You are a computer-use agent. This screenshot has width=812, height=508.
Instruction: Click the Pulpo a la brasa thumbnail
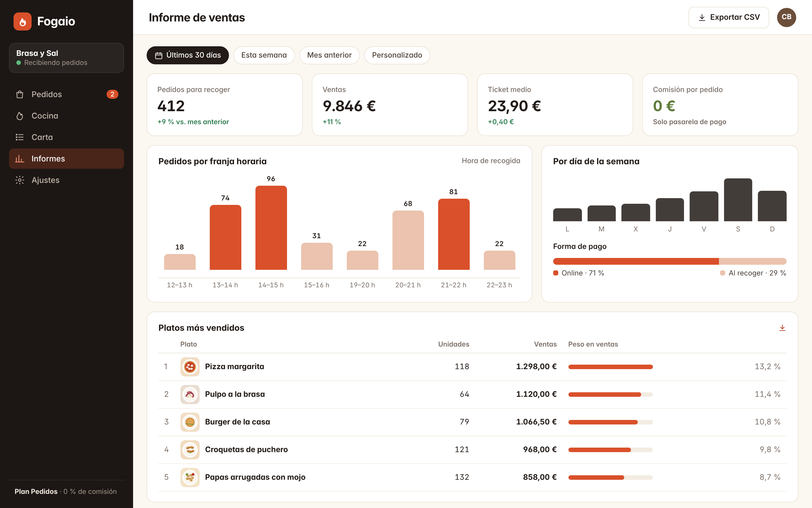click(190, 395)
